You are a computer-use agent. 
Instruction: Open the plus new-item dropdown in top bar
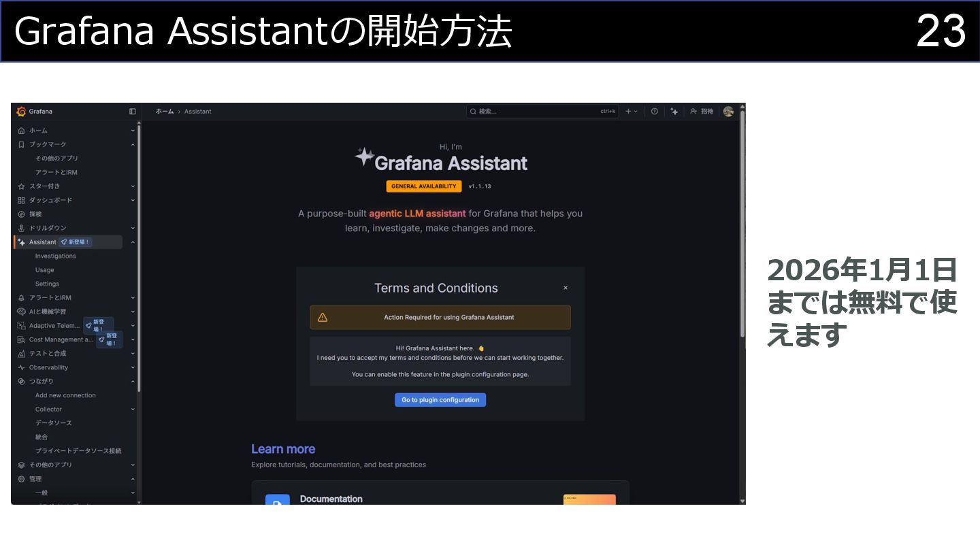(632, 112)
